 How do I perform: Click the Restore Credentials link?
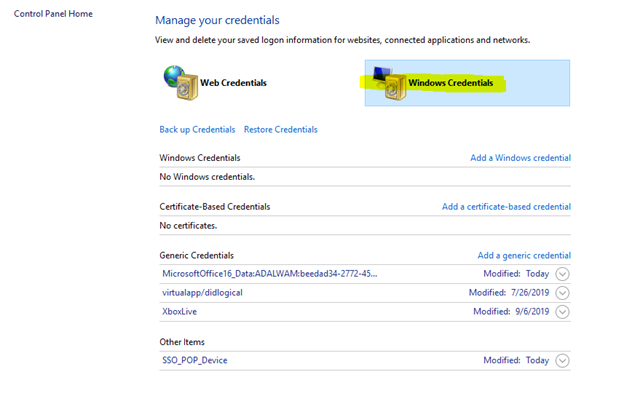pos(280,130)
